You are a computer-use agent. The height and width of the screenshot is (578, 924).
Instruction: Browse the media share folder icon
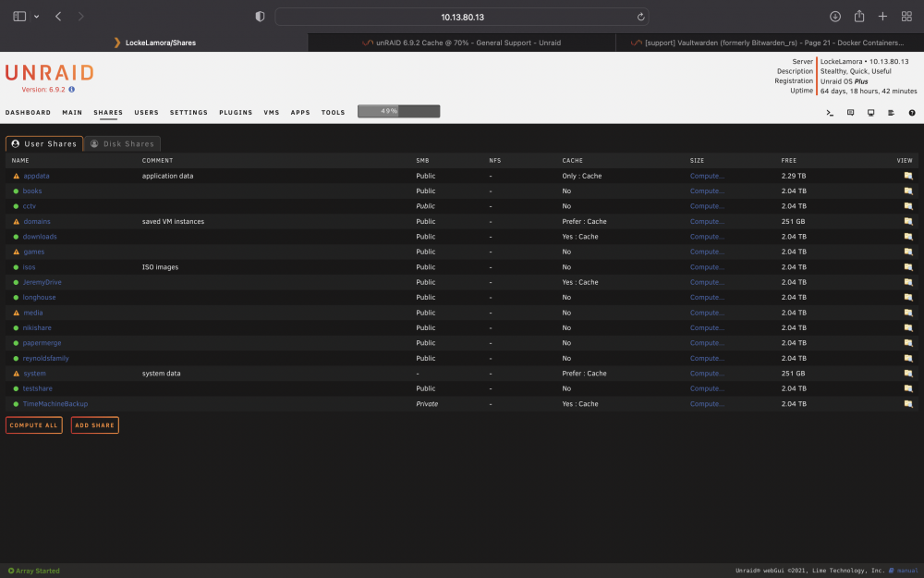coord(908,313)
